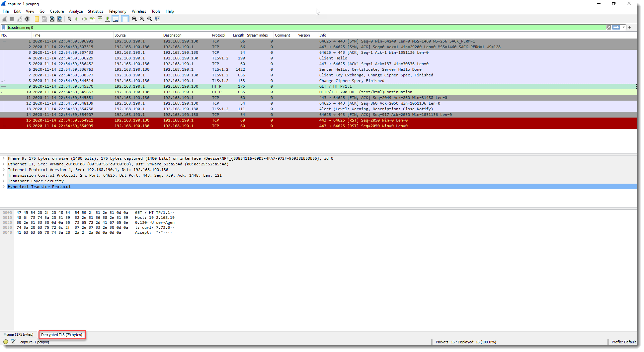This screenshot has height=352, width=644.
Task: Expand the Hypertext Transfer Protocol tree
Action: 4,187
